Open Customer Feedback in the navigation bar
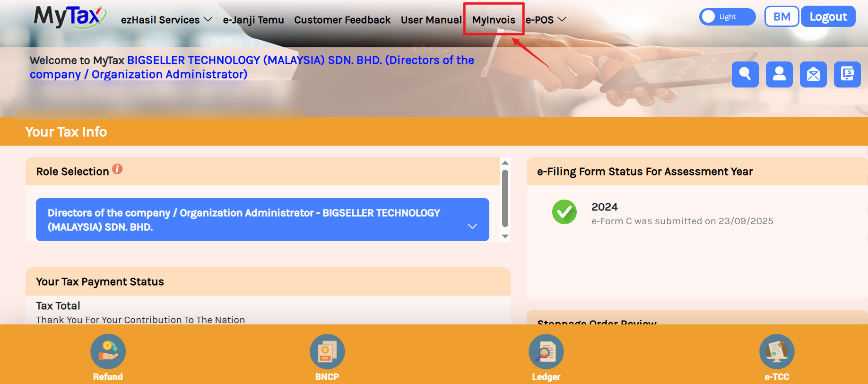The image size is (868, 384). (x=342, y=20)
